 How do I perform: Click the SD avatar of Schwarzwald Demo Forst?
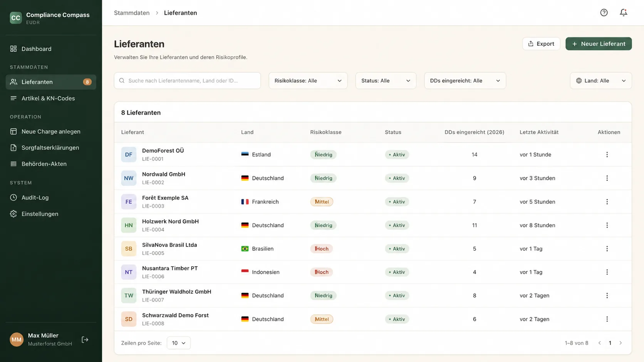(129, 319)
